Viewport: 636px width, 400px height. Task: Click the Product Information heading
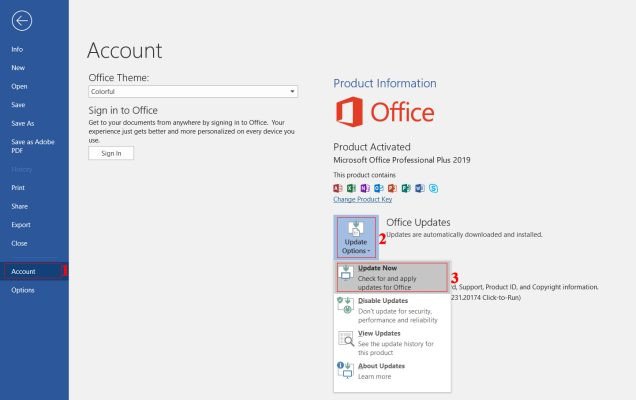(385, 83)
